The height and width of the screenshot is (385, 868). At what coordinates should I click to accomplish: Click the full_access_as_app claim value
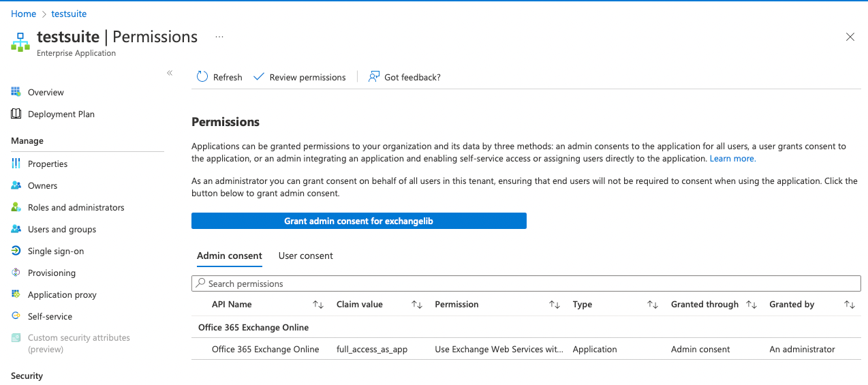[x=372, y=349]
